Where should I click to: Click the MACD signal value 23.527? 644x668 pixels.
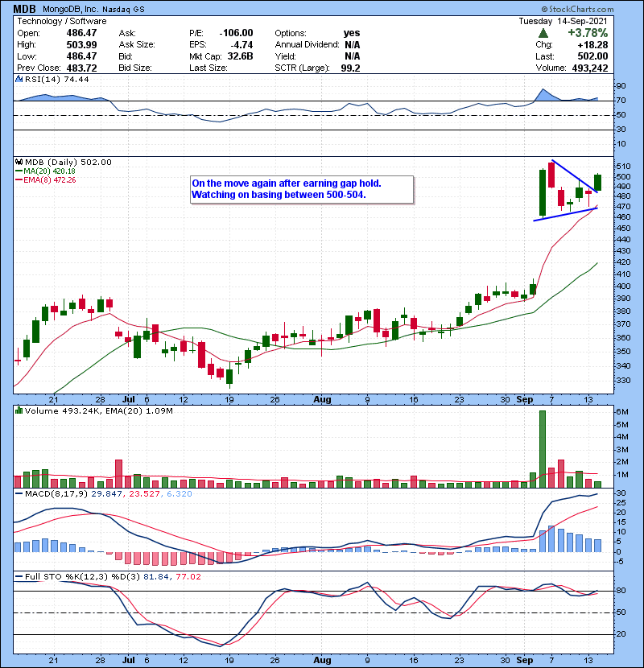[144, 494]
